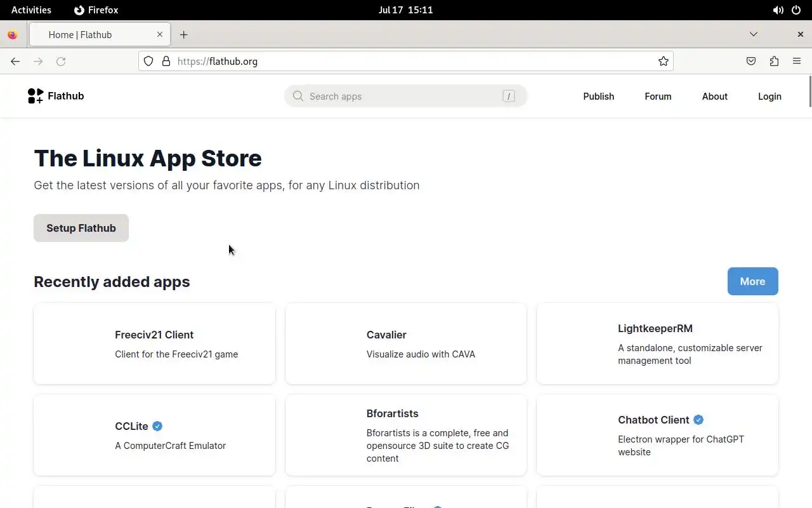Image resolution: width=812 pixels, height=508 pixels.
Task: Click the Login link
Action: pyautogui.click(x=769, y=97)
